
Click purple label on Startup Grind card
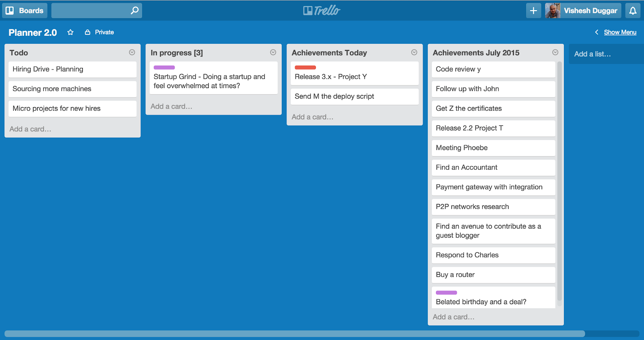click(164, 68)
